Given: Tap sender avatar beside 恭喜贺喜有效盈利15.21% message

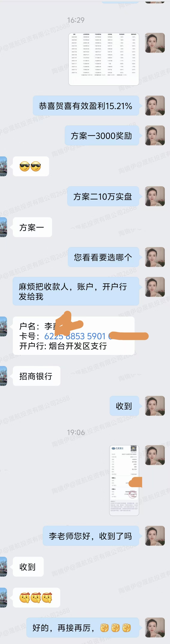Looking at the screenshot, I should [x=155, y=106].
